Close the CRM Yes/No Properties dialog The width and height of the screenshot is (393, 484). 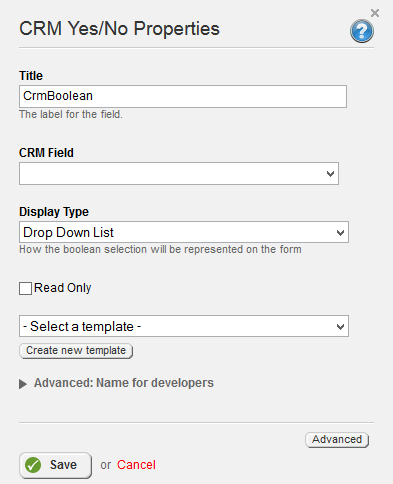tap(375, 13)
